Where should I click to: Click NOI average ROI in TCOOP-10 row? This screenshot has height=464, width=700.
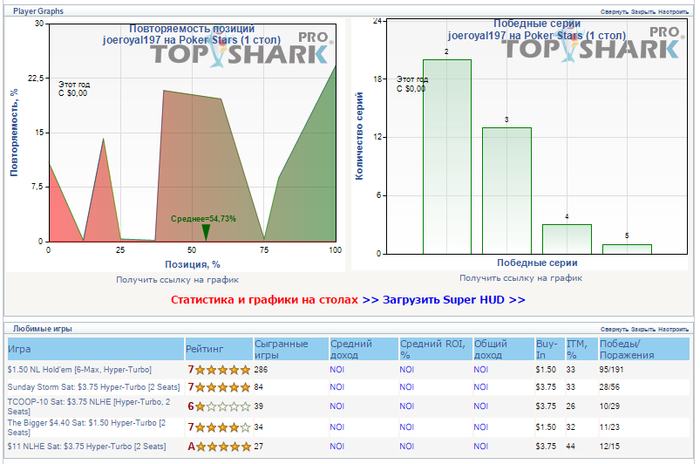pos(407,406)
